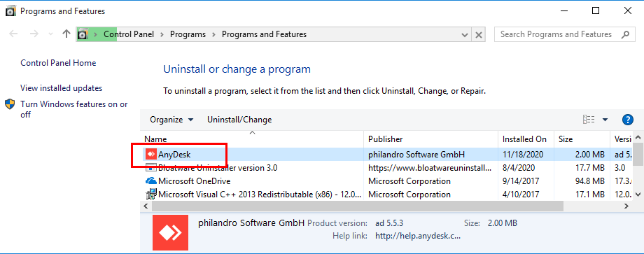
Task: Select Microsoft Visual C++ 2013 Redistributable row
Action: click(260, 194)
